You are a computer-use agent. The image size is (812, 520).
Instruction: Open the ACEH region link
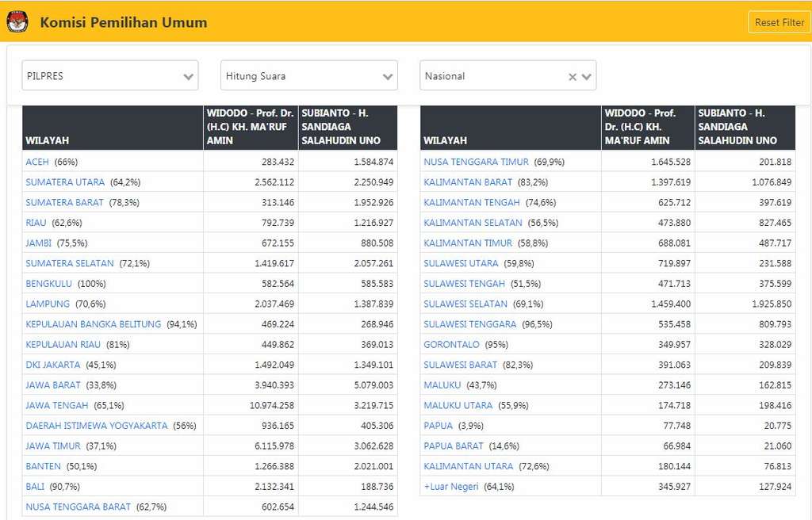coord(37,162)
